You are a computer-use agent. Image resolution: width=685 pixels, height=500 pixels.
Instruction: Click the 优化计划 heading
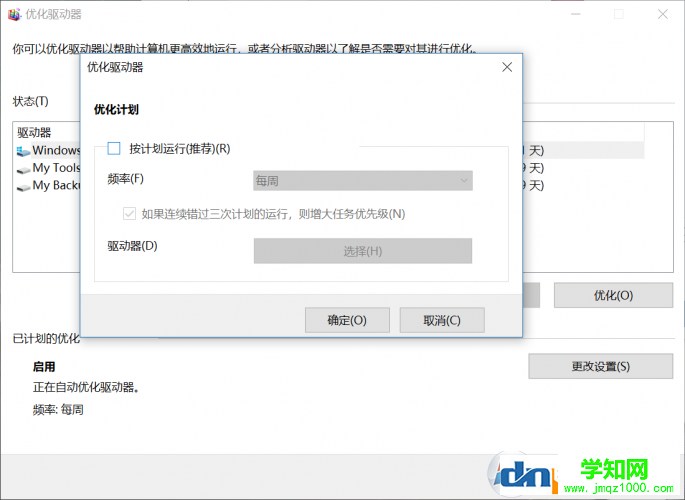tap(116, 109)
